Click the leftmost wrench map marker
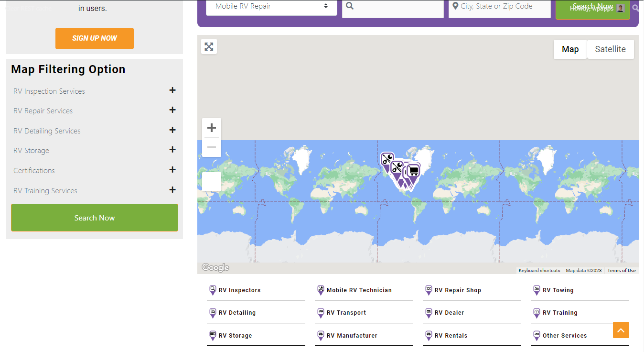The height and width of the screenshot is (352, 644). coord(387,160)
